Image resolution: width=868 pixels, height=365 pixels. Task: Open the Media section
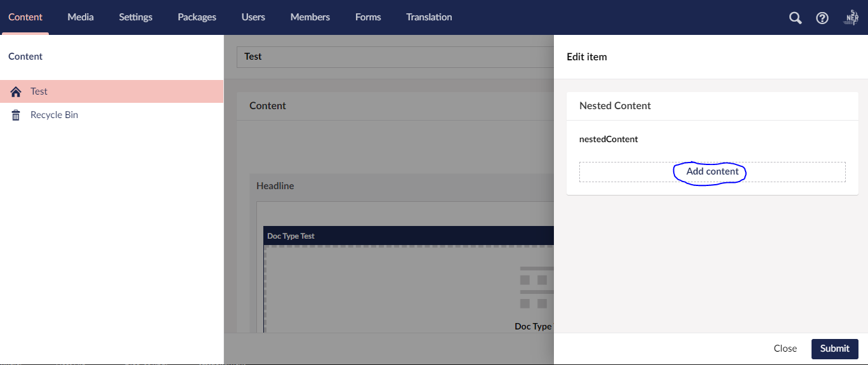point(81,17)
